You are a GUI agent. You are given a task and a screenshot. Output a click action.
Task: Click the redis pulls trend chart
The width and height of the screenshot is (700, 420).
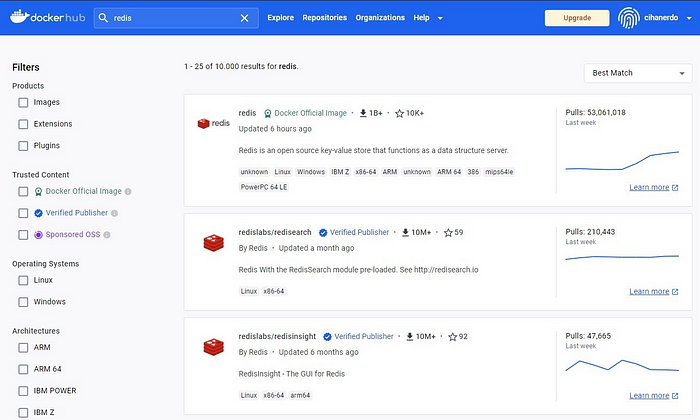(x=622, y=161)
